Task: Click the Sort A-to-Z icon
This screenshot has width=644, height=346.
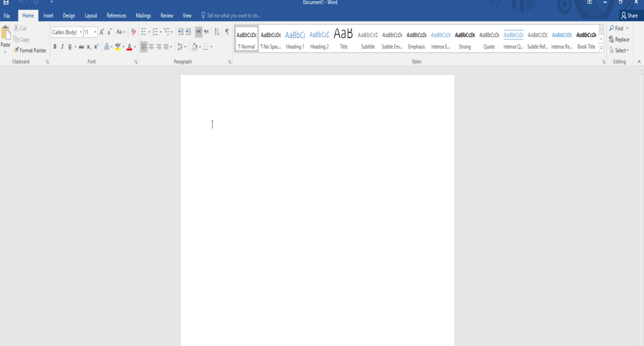Action: click(216, 32)
